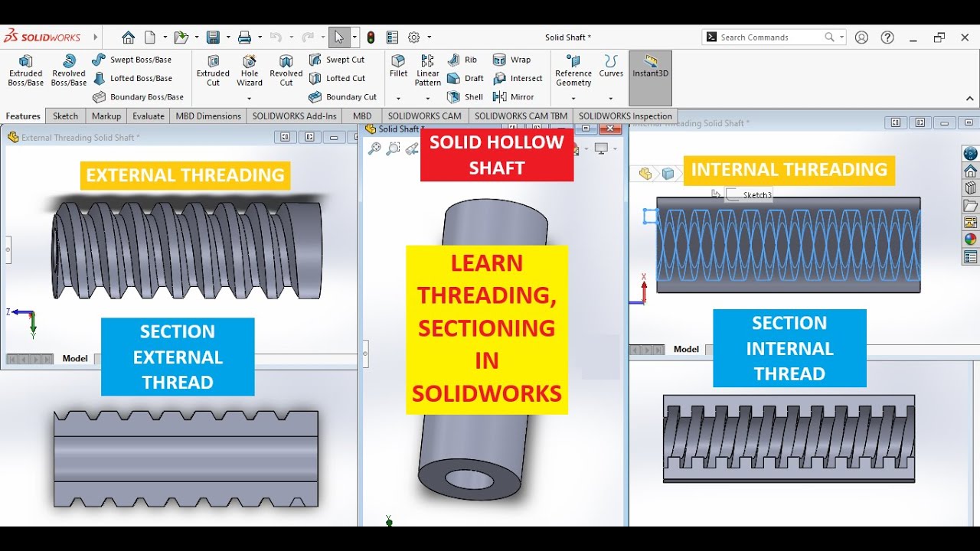Select the Revolved Boss/Base tool
The image size is (980, 551).
click(69, 70)
